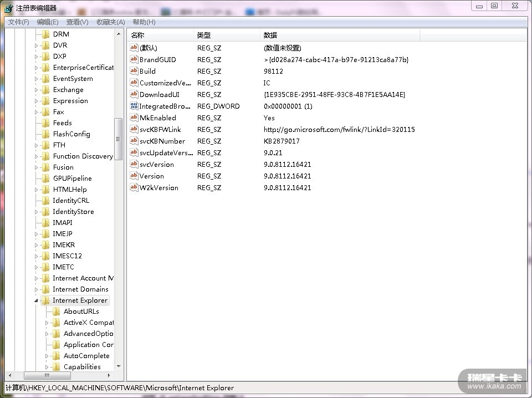The image size is (532, 398).
Task: Expand the Internet Domains key
Action: click(x=36, y=289)
